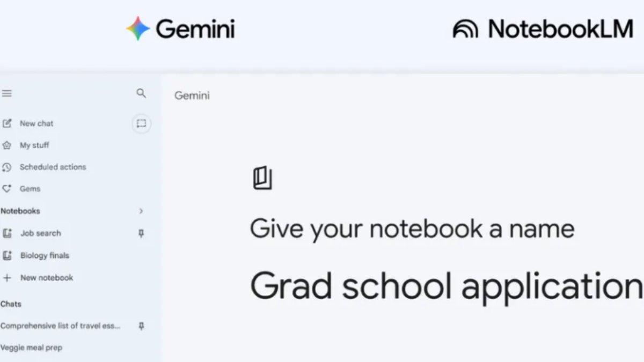Toggle the sidebar with the hamburger icon
This screenshot has width=644, height=362.
click(x=7, y=93)
